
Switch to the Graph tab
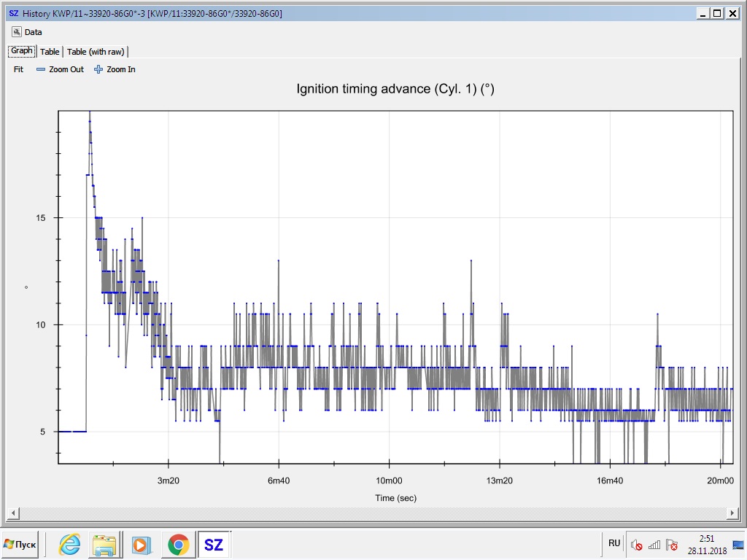click(22, 51)
